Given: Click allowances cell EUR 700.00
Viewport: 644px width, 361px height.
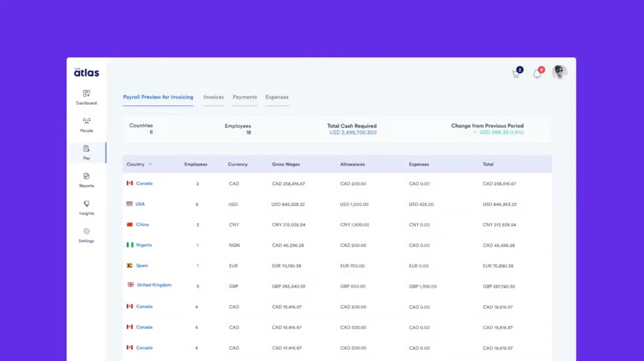Looking at the screenshot, I should click(x=353, y=266).
